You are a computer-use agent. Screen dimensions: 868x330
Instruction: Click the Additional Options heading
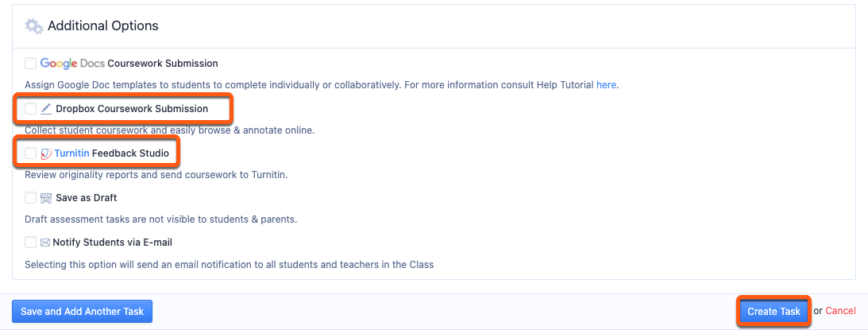(103, 25)
